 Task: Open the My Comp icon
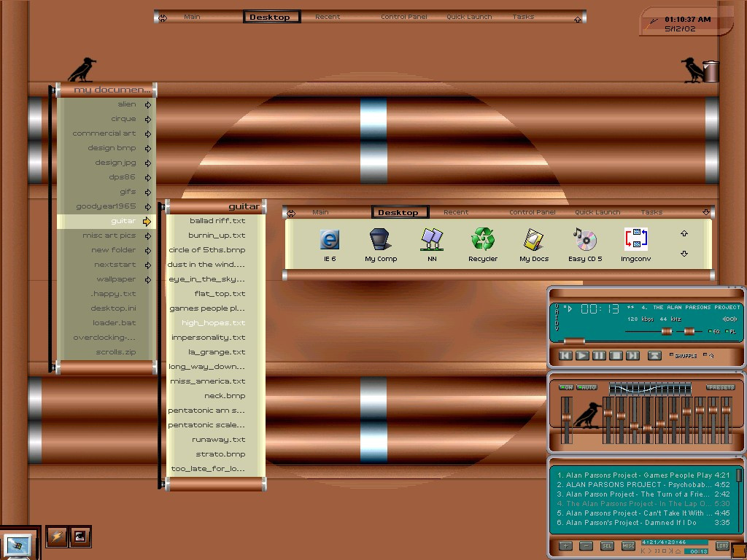click(x=380, y=240)
